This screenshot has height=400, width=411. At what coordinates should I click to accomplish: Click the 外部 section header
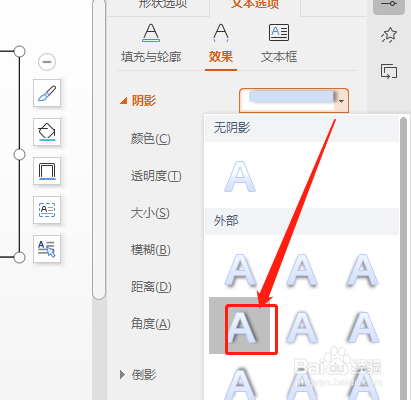tap(302, 221)
